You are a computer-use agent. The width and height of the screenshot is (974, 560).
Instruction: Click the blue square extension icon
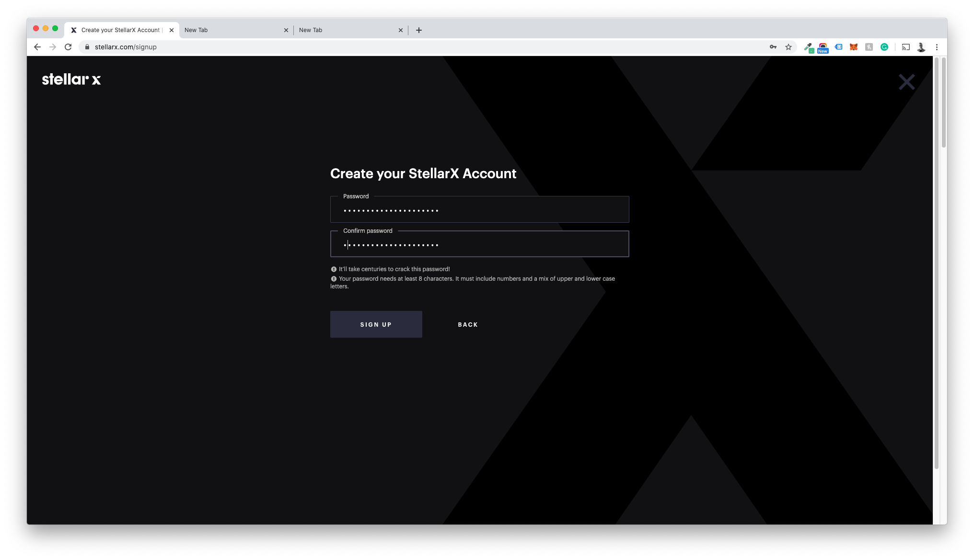click(x=838, y=47)
